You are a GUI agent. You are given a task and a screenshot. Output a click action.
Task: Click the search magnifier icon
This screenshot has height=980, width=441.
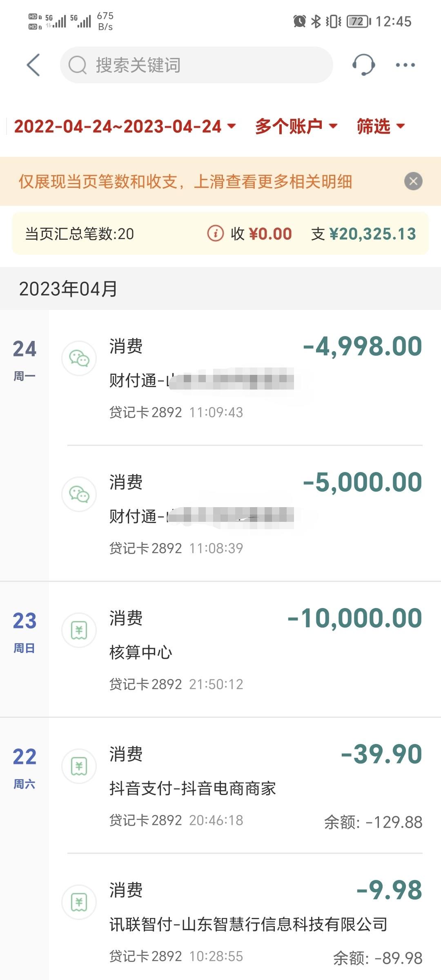(78, 65)
